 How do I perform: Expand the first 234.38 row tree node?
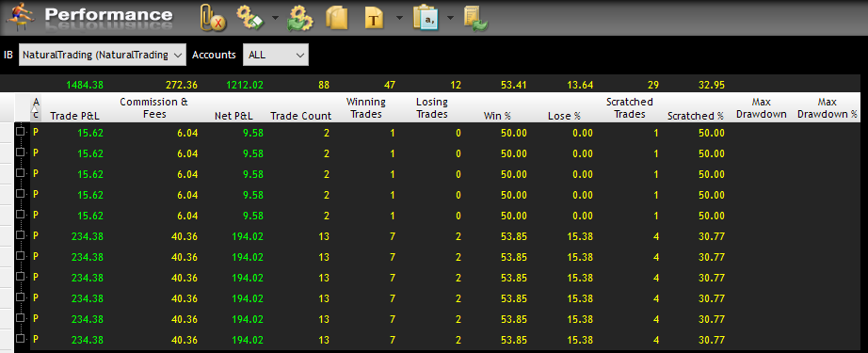pyautogui.click(x=21, y=235)
